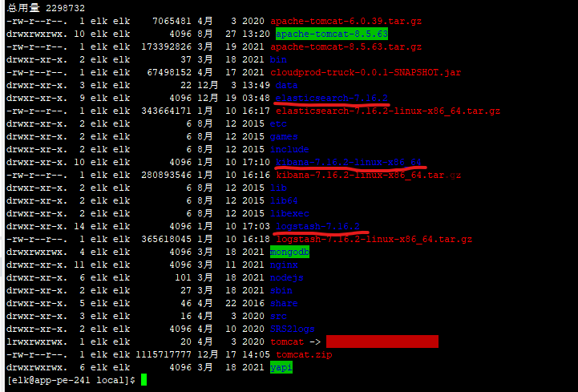Click the redacted red symlink target block
The height and width of the screenshot is (392, 578).
382,341
